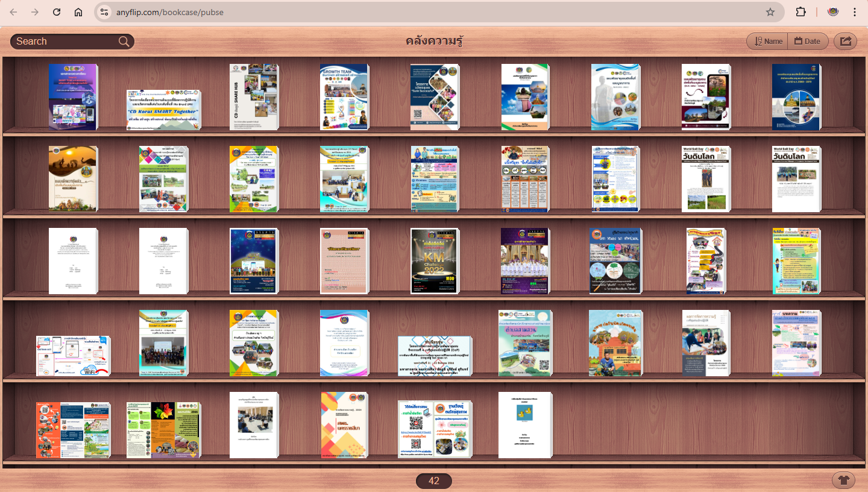View site information icon in address bar
Screen dimensions: 868x492
tap(104, 12)
